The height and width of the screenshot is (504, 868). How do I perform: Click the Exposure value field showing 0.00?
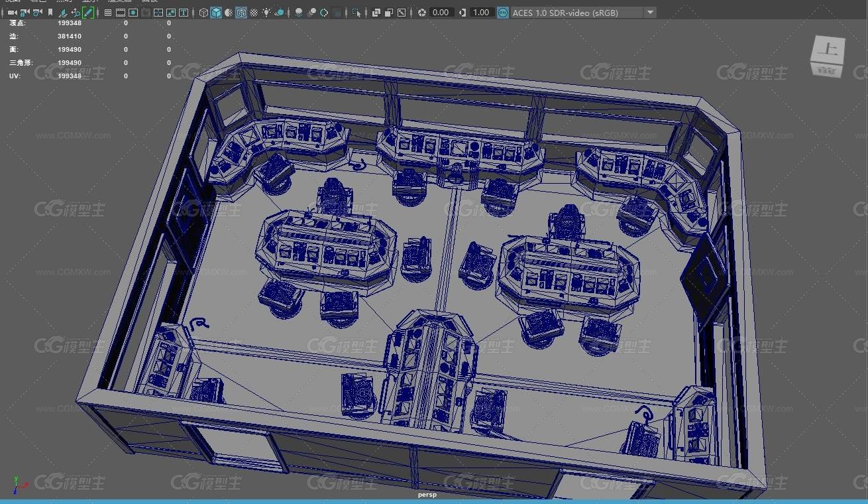(x=441, y=13)
